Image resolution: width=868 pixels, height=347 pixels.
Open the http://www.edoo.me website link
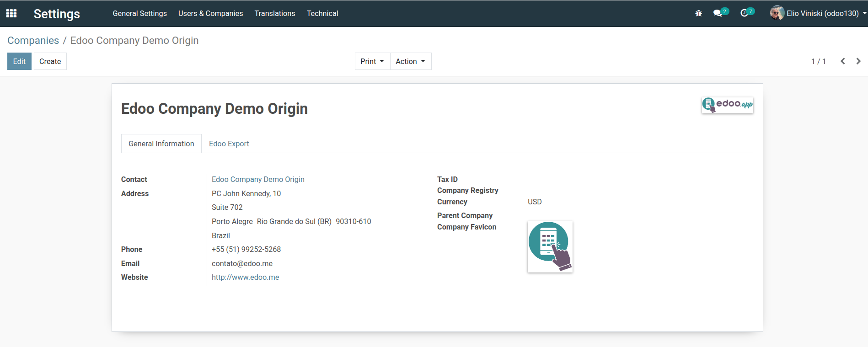coord(246,277)
